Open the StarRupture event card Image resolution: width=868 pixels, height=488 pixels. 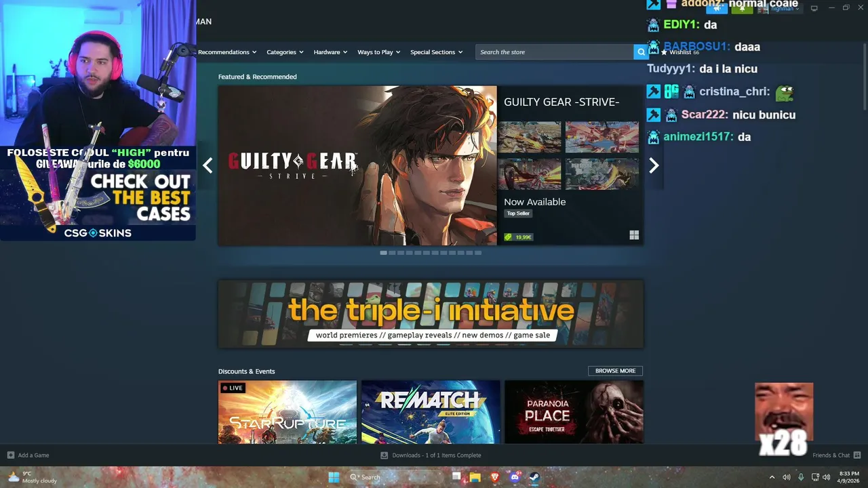pyautogui.click(x=288, y=412)
